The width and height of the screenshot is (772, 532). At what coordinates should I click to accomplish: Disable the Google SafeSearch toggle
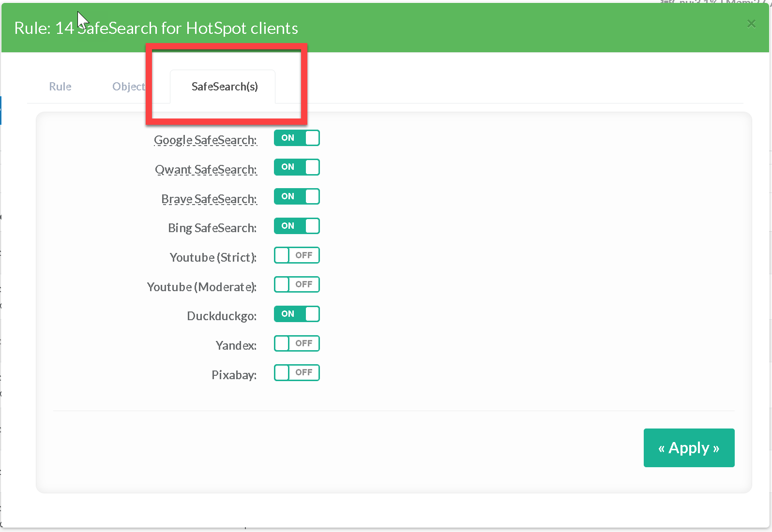297,138
